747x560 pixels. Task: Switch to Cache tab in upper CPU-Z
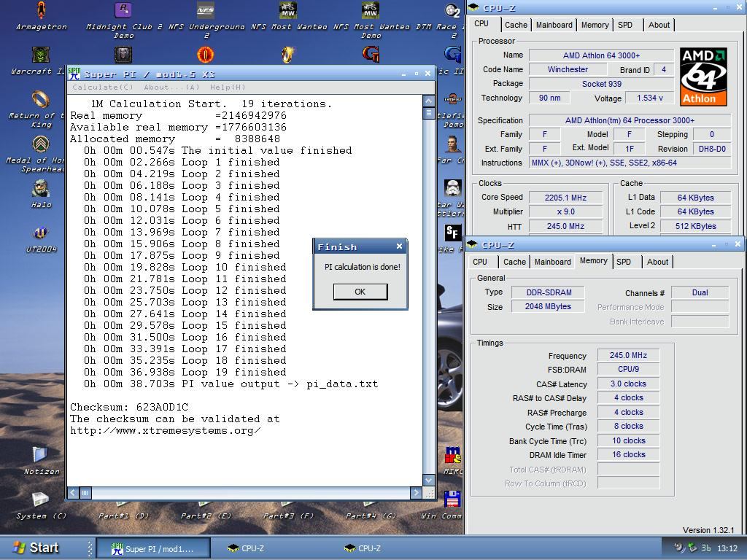tap(516, 25)
